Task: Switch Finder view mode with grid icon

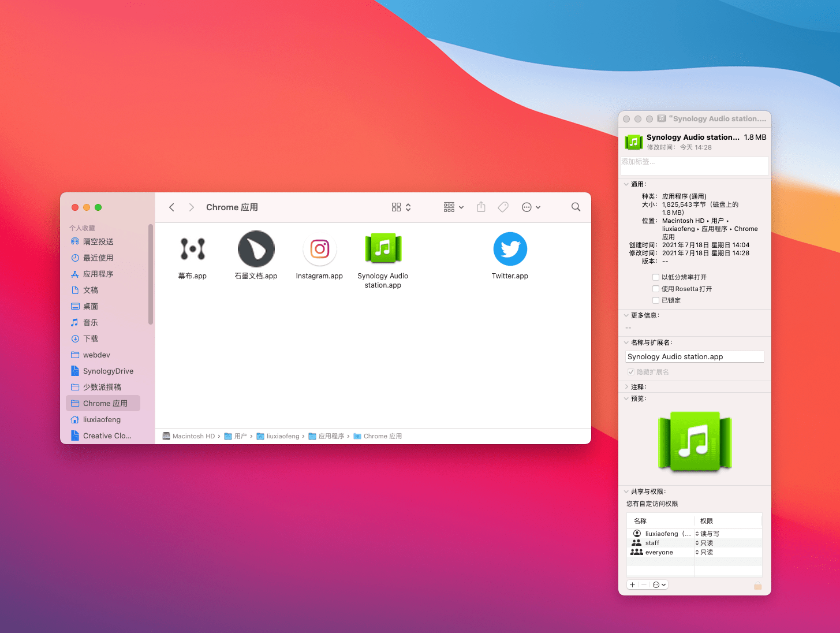Action: 401,207
